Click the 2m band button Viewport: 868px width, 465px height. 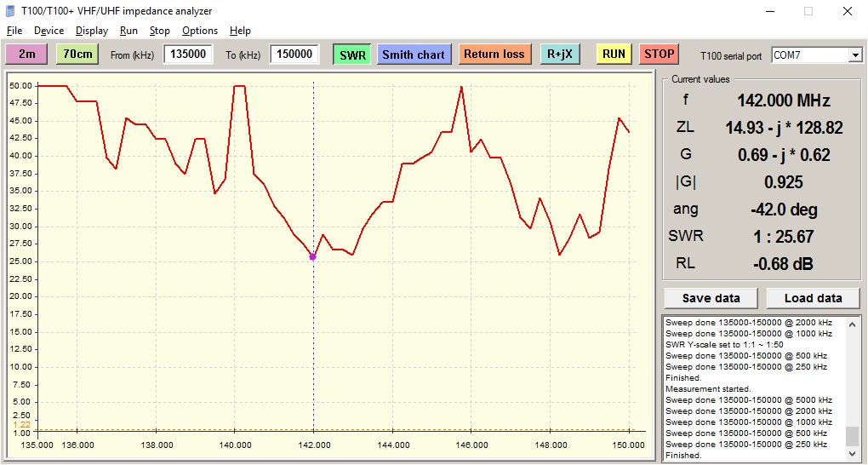click(x=27, y=54)
